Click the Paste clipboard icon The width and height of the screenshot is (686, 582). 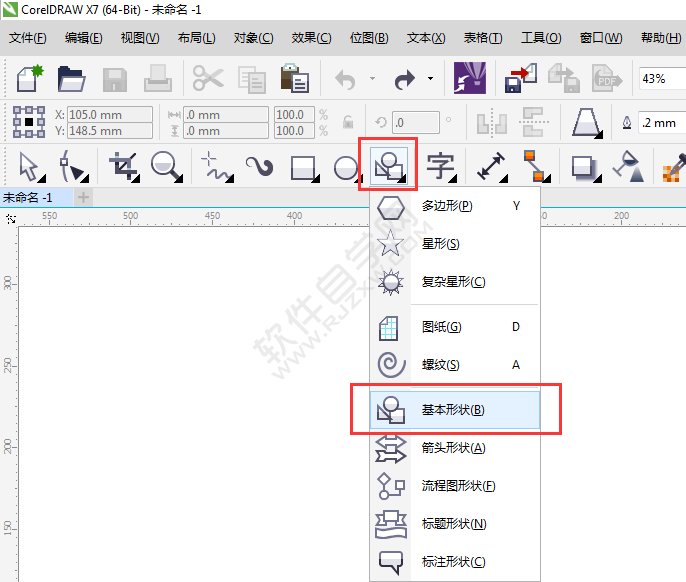click(x=295, y=78)
